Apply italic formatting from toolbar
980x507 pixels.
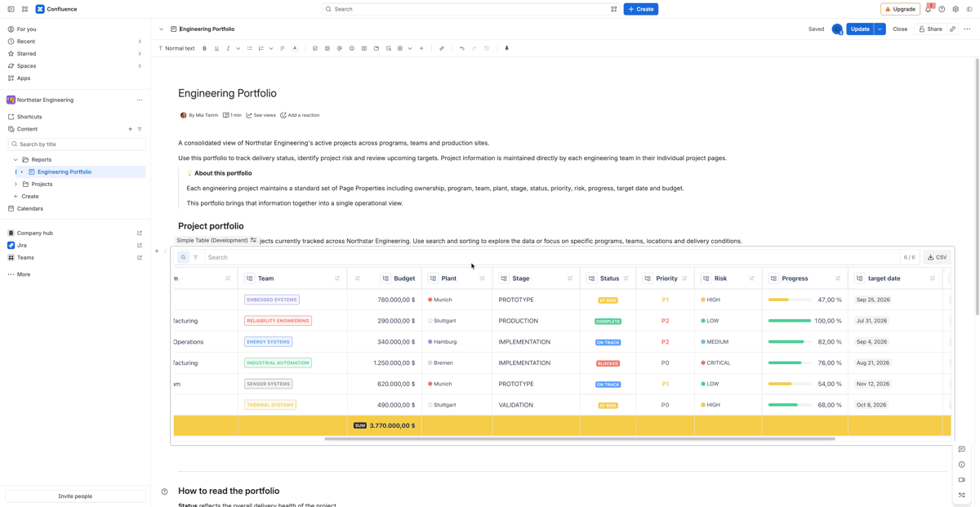coord(228,48)
